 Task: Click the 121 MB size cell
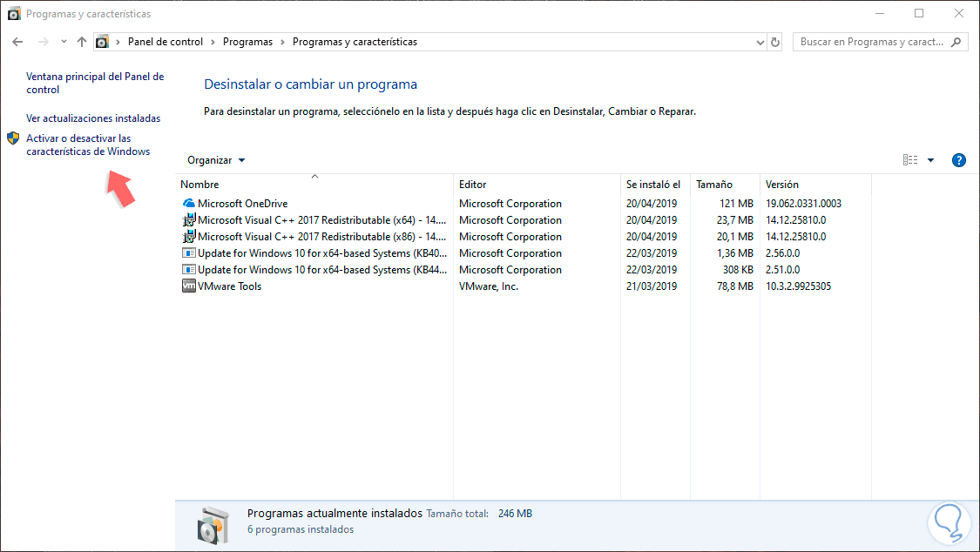(736, 204)
